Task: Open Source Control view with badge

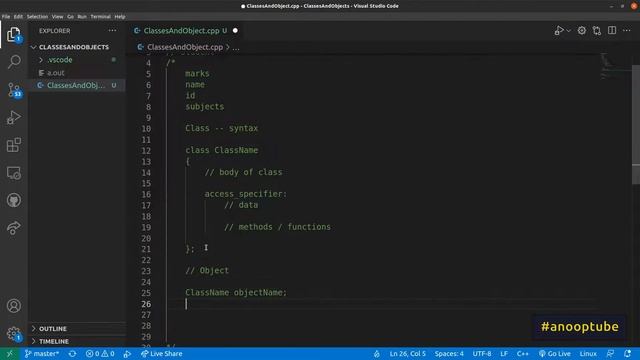Action: pos(14,90)
